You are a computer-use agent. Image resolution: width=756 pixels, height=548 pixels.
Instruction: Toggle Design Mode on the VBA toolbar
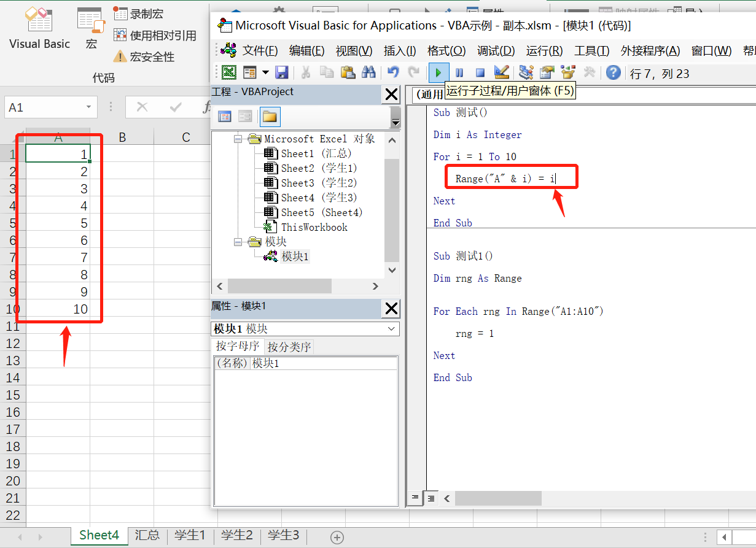501,72
